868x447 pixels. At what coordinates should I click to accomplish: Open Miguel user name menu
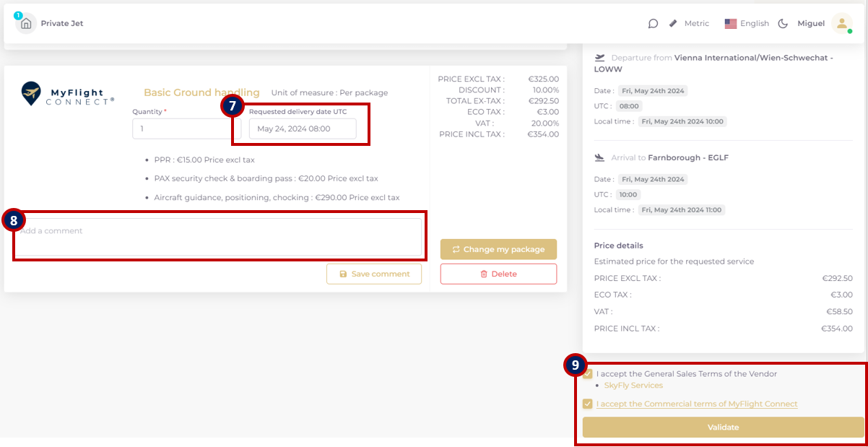[810, 24]
